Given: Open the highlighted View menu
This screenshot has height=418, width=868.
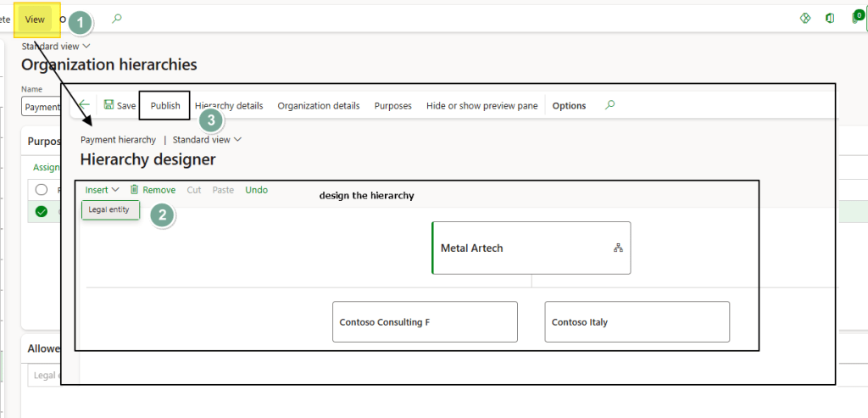Looking at the screenshot, I should [35, 19].
